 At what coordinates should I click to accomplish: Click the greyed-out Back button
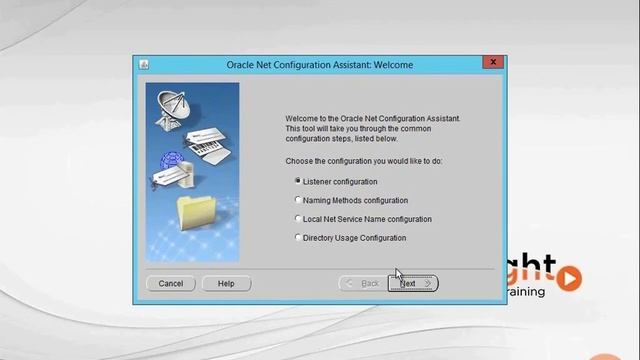click(362, 283)
